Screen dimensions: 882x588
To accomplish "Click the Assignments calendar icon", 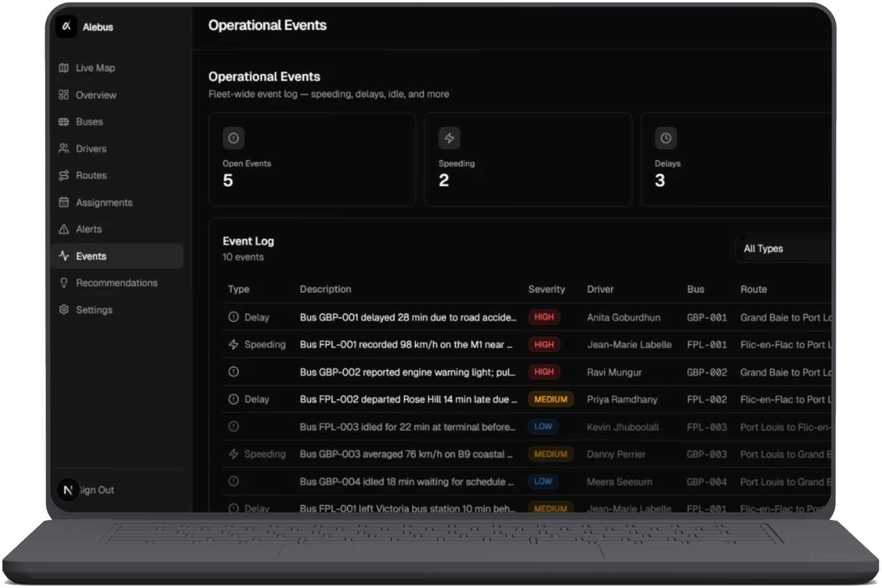I will click(64, 202).
